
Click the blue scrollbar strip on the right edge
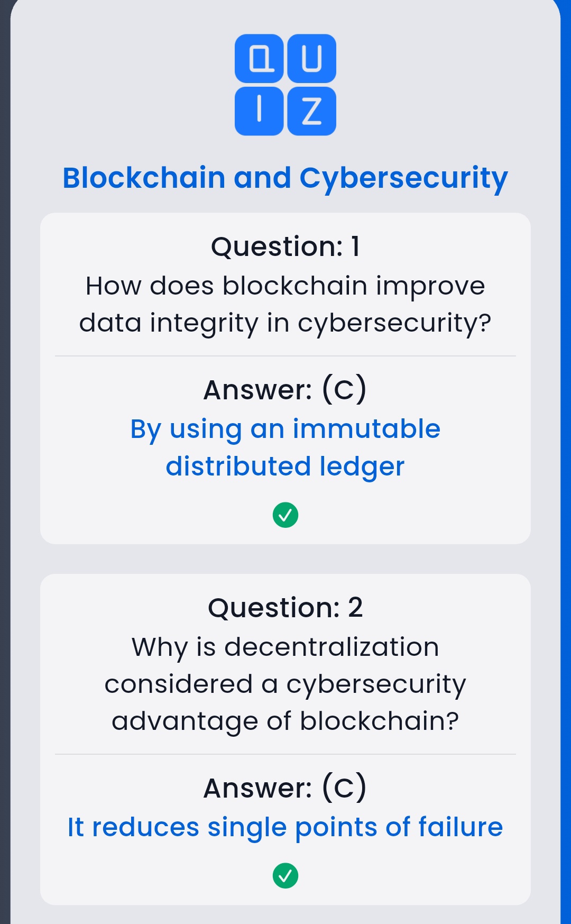point(566,476)
